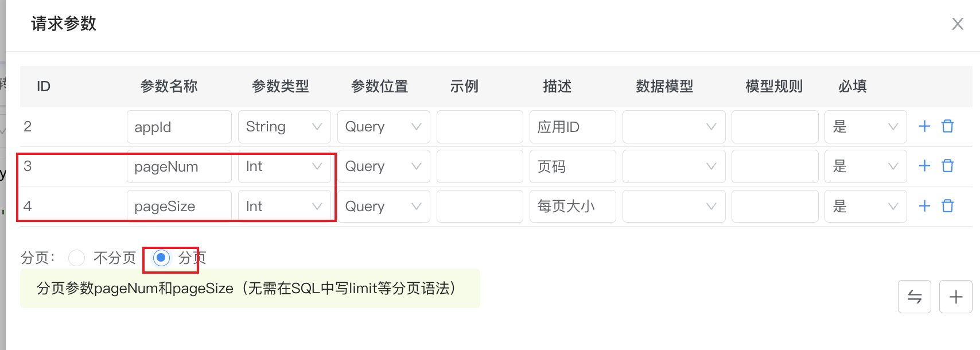980x350 pixels.
Task: Click the 模型规则 field in the appId row
Action: click(x=775, y=127)
